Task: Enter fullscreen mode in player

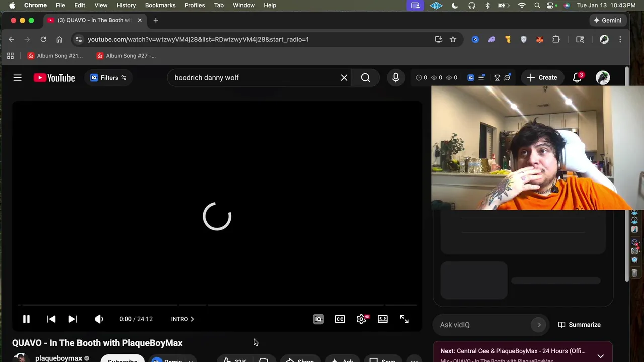Action: [404, 319]
